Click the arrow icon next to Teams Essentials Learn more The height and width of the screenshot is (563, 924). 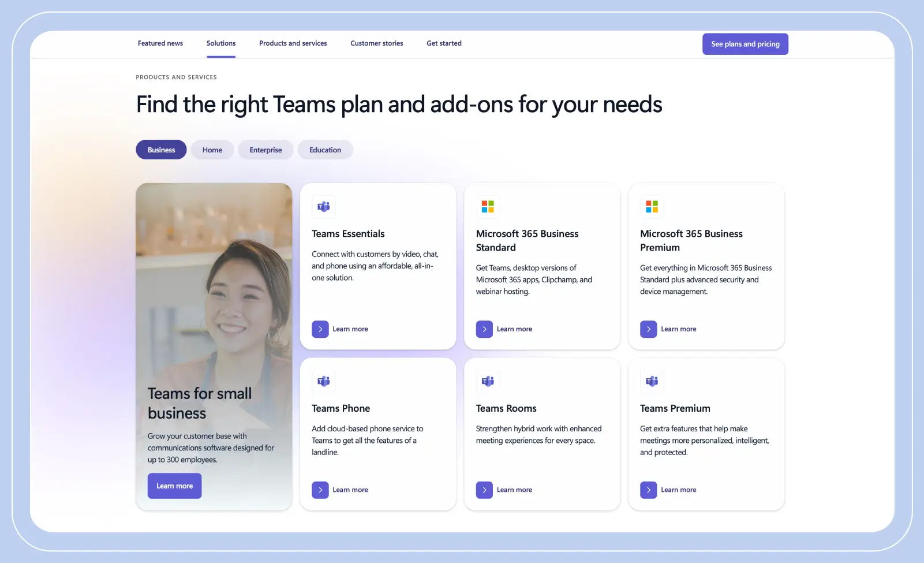[320, 329]
